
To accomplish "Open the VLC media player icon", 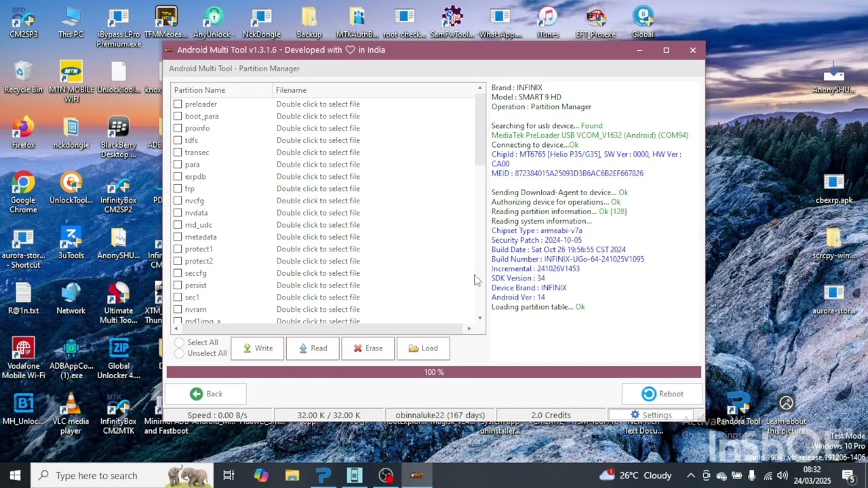I will [x=71, y=415].
